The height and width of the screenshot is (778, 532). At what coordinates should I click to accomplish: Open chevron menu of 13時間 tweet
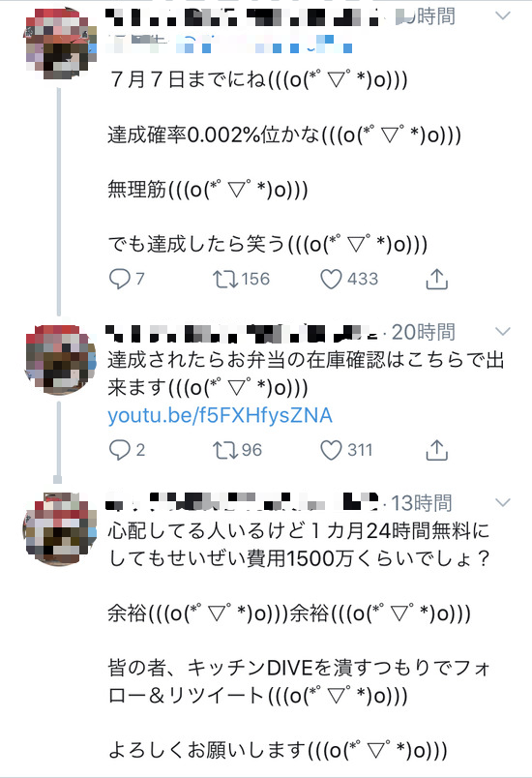click(x=503, y=502)
